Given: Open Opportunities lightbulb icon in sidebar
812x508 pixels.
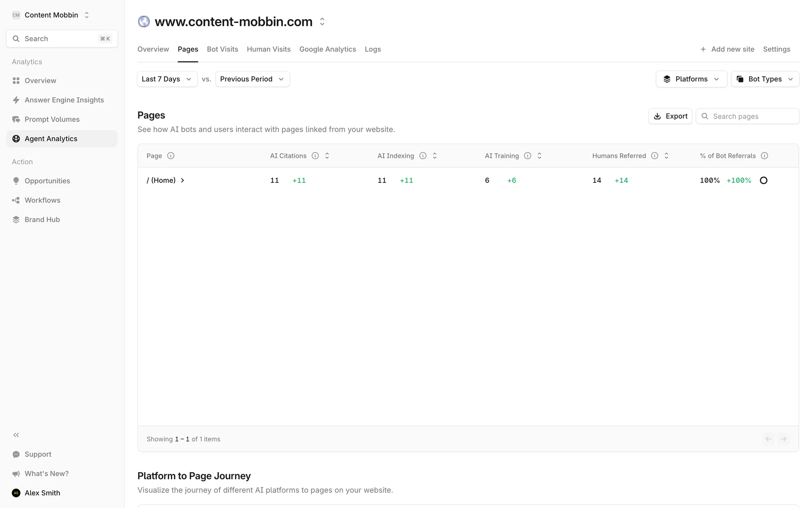Looking at the screenshot, I should (16, 181).
